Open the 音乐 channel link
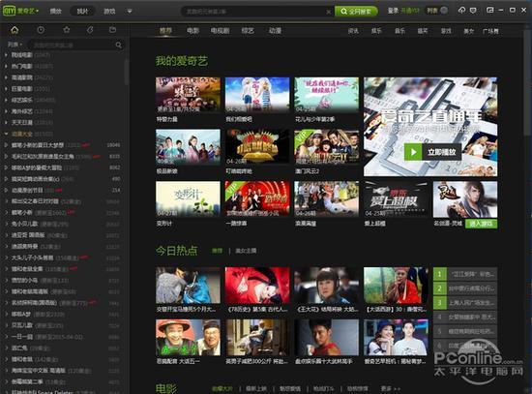Image resolution: width=532 pixels, height=394 pixels. pos(399,31)
